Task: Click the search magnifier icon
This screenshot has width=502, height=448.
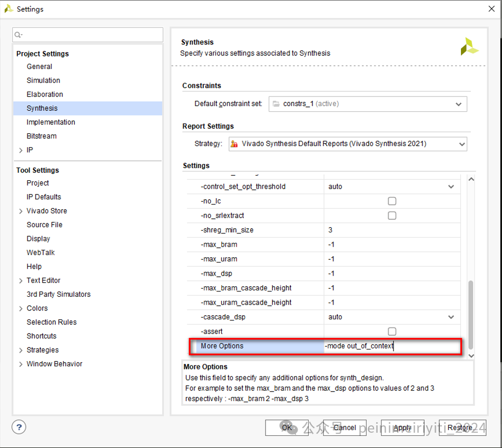Action: pos(18,35)
